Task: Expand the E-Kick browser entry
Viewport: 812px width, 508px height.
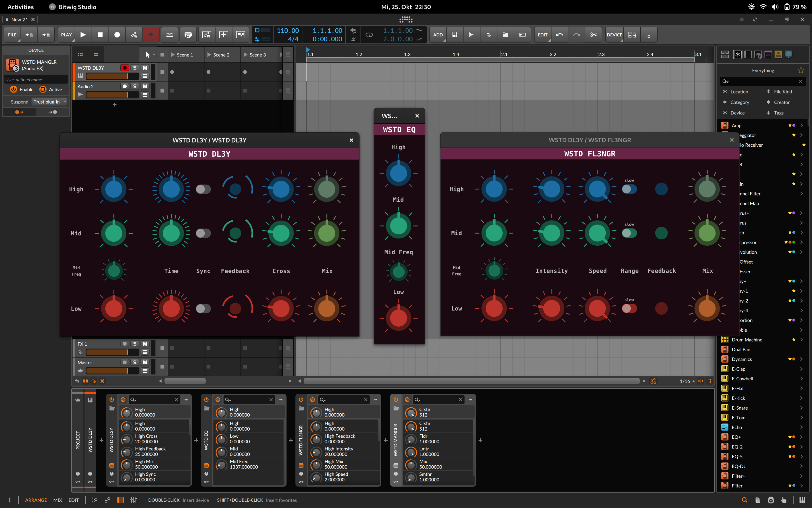Action: click(802, 398)
